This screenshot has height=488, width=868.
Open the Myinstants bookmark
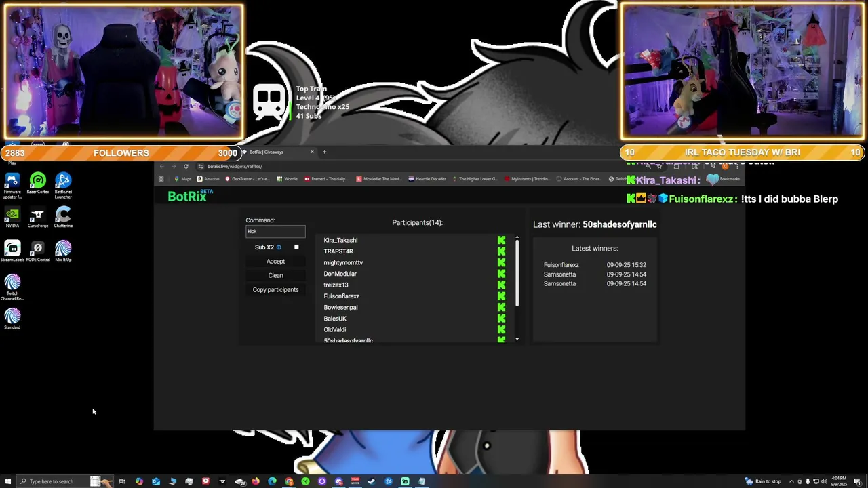(527, 179)
